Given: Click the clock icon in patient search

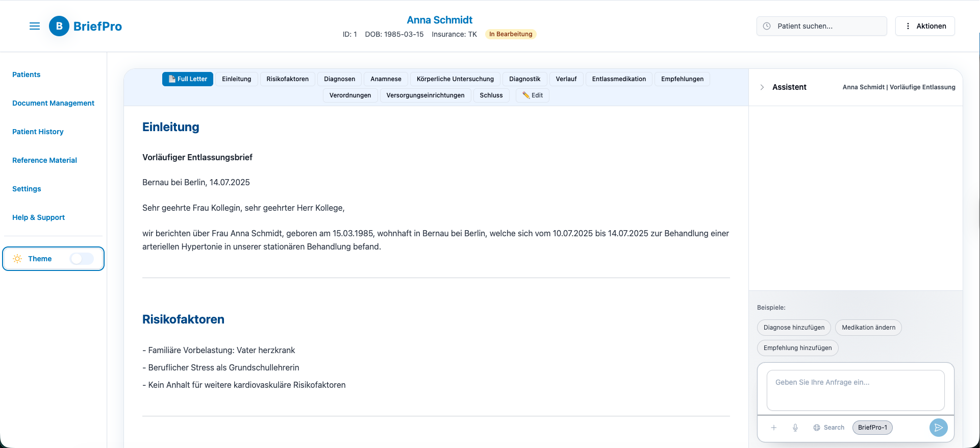Looking at the screenshot, I should (767, 26).
